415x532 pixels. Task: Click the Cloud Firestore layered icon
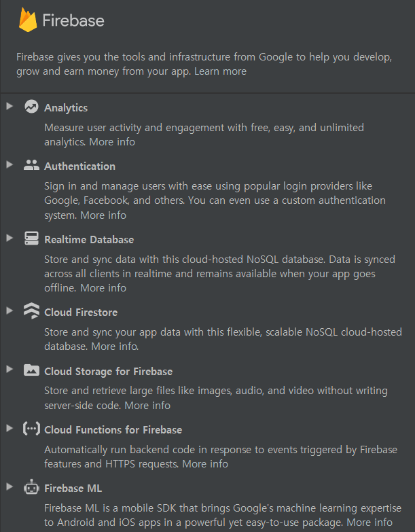point(31,311)
